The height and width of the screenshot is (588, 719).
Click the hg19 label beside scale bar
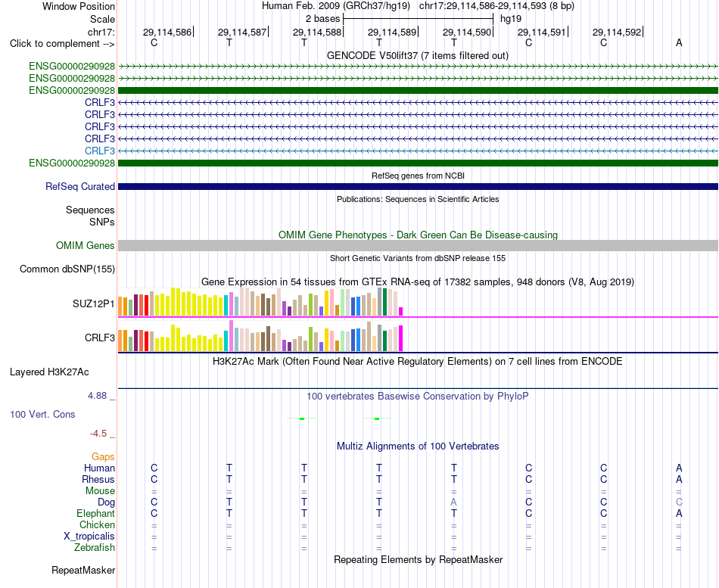511,19
